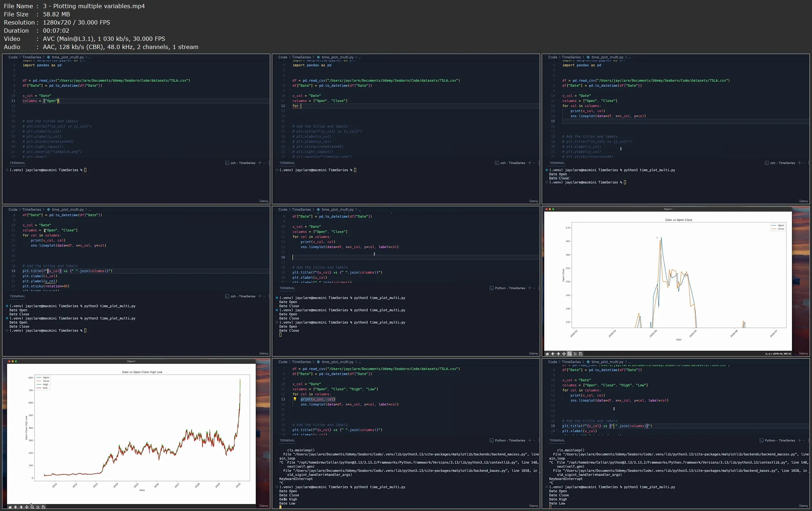This screenshot has width=812, height=511.
Task: Open the TimeSeries folder breadcrumb
Action: tap(32, 57)
